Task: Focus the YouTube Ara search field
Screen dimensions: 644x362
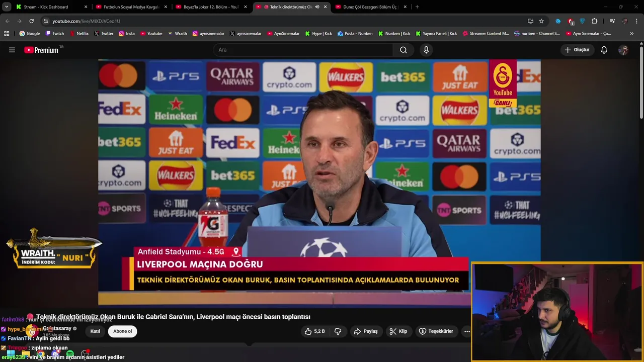Action: 303,50
